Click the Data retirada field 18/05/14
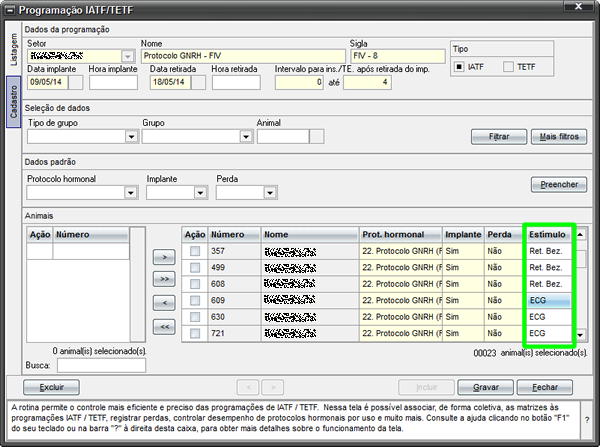 tap(170, 82)
